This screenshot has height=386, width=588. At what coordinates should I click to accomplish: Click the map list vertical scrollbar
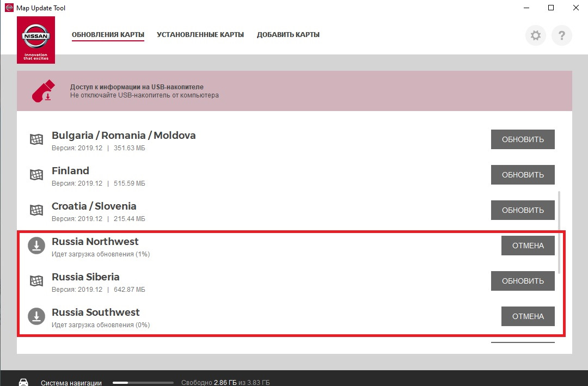tap(559, 232)
